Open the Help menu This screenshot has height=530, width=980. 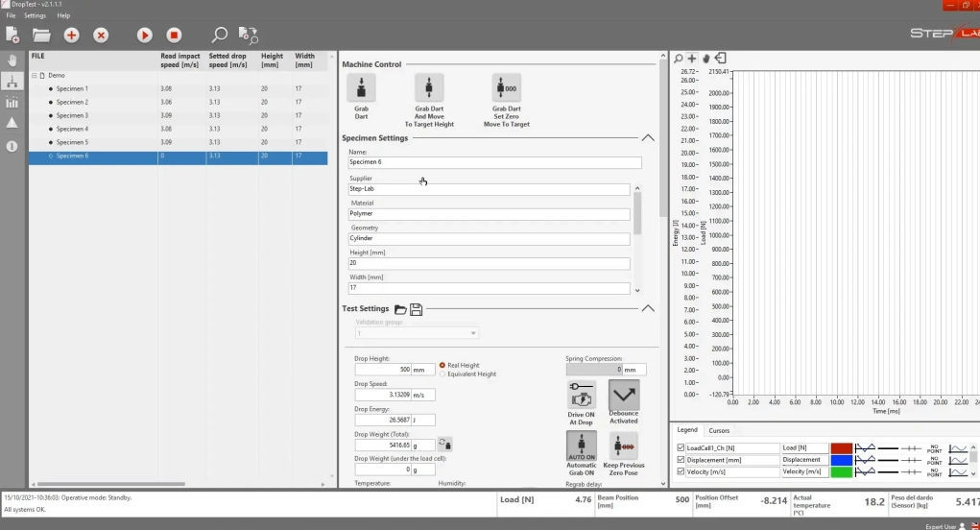pyautogui.click(x=63, y=15)
